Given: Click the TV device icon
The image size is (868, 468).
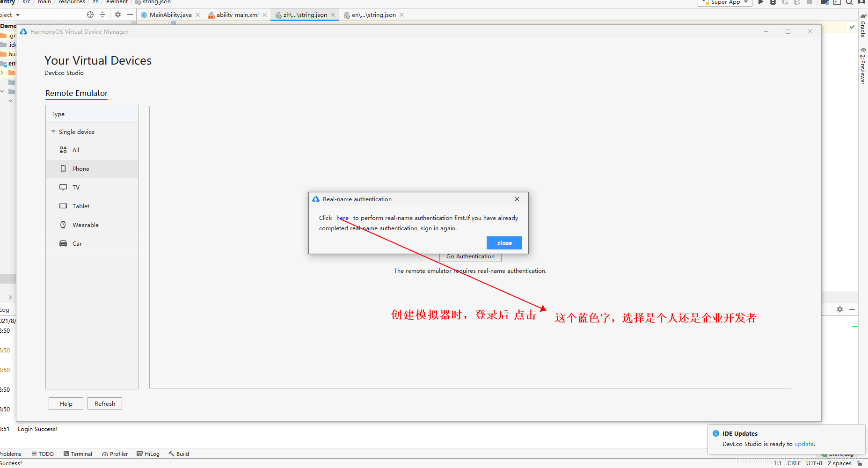Looking at the screenshot, I should point(63,187).
